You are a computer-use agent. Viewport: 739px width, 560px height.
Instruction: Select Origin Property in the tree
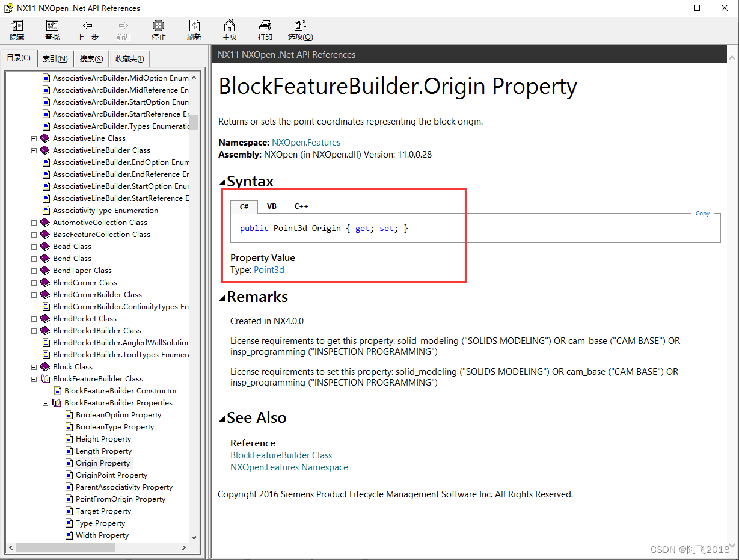[x=103, y=463]
